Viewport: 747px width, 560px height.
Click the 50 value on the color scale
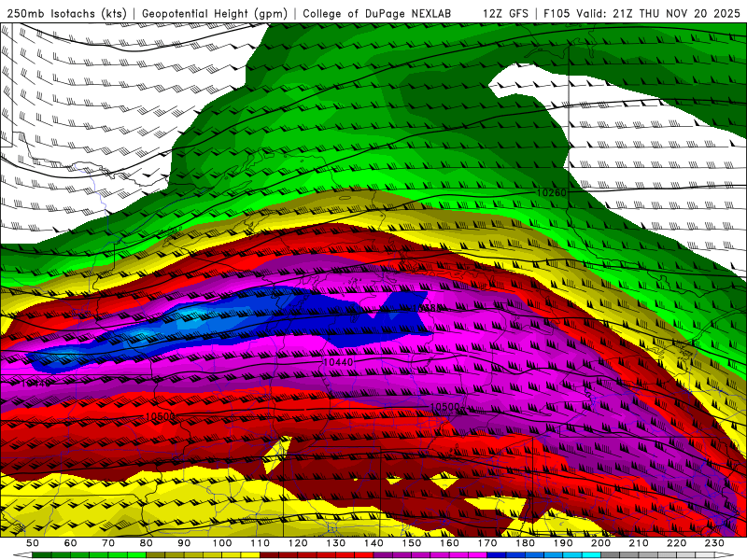click(33, 543)
